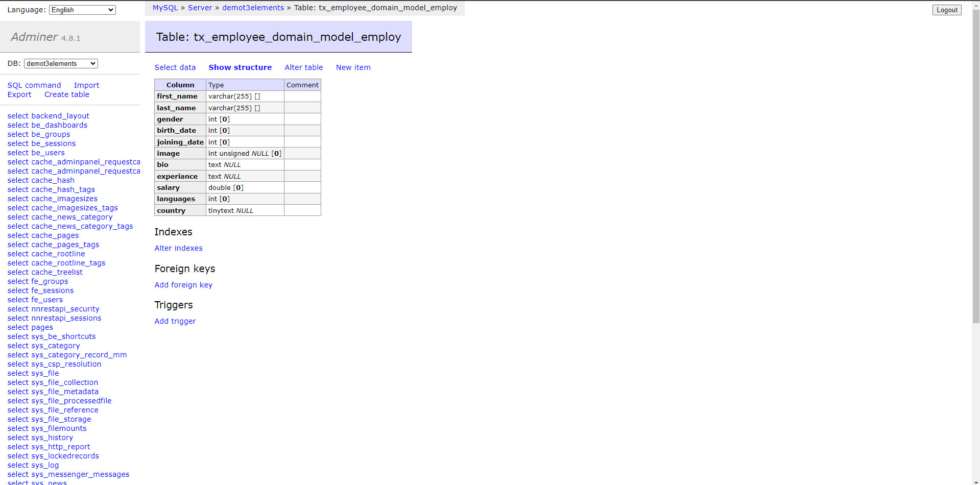Click the Import link
980x485 pixels.
click(x=86, y=85)
